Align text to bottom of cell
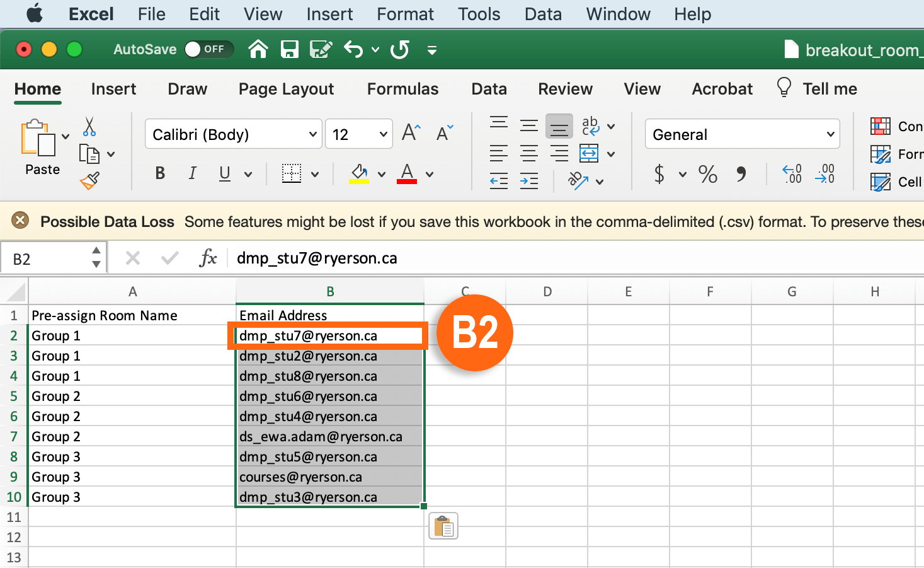The width and height of the screenshot is (924, 568). click(559, 126)
